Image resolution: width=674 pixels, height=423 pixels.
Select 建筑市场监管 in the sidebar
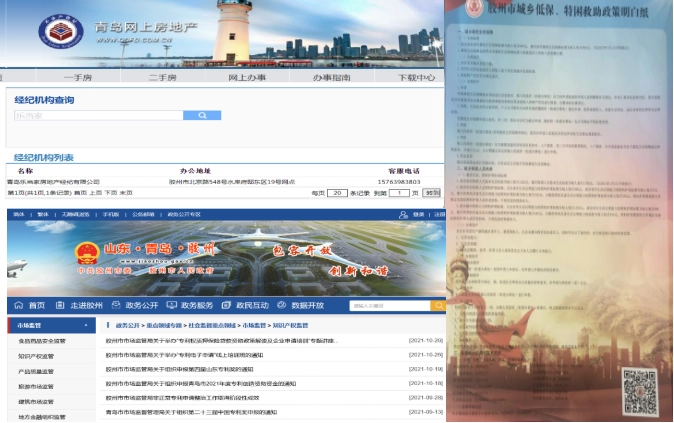click(x=36, y=402)
